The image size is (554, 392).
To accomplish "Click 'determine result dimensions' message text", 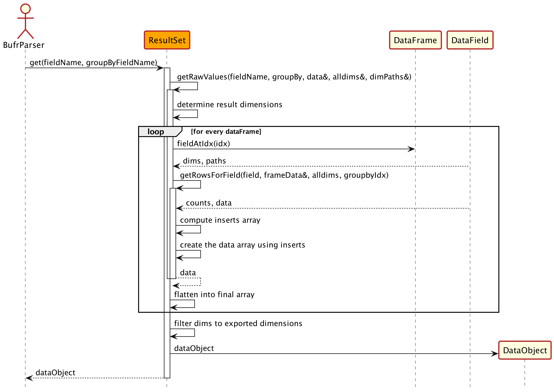I will [x=229, y=105].
